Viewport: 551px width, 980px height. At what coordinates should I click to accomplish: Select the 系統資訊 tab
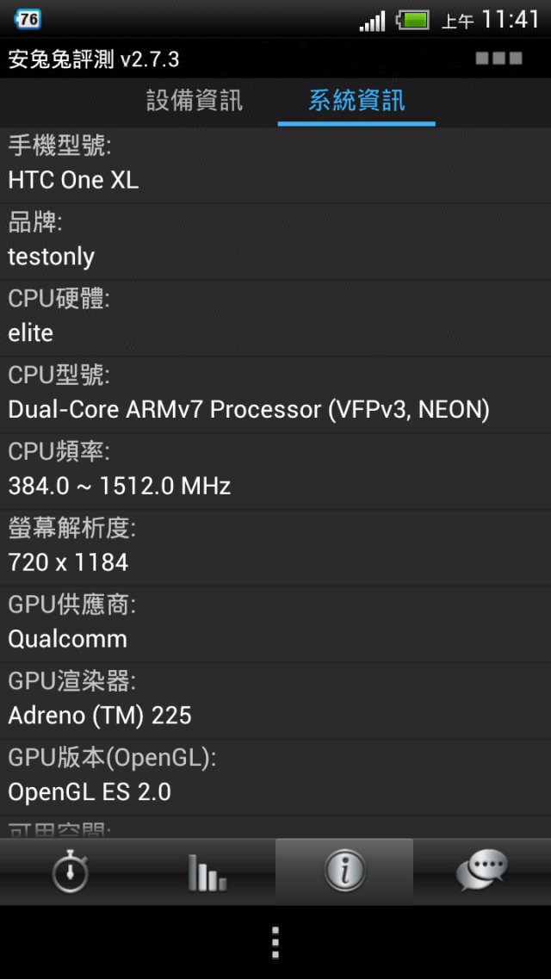pos(356,101)
